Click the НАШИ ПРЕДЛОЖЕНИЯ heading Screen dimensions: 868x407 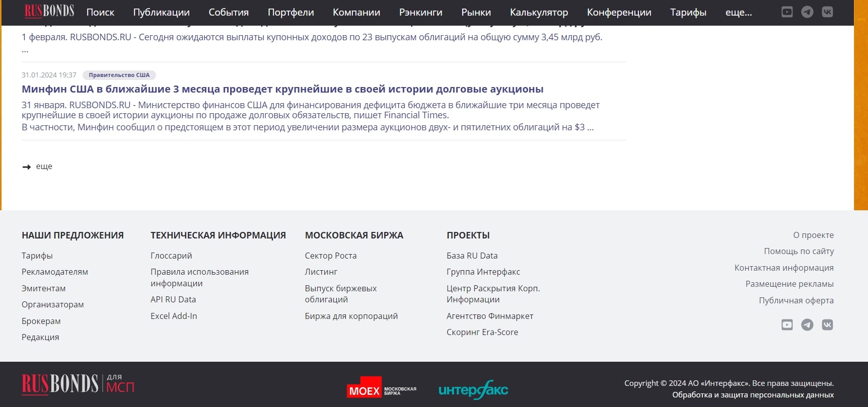pos(73,235)
